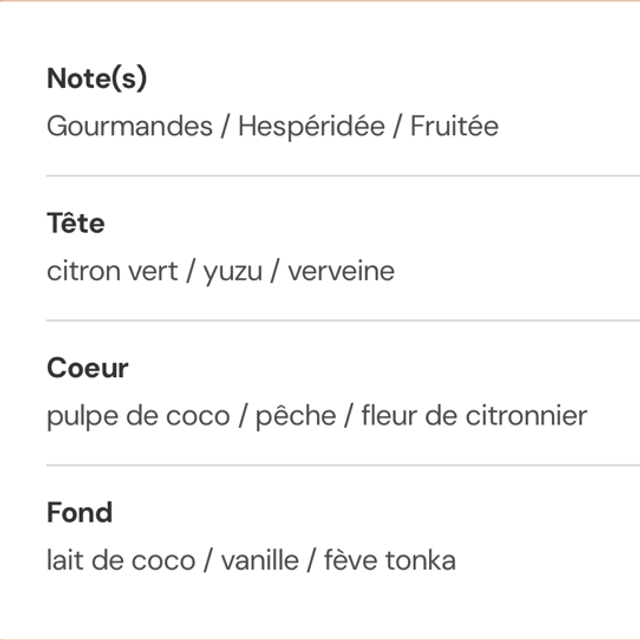Screen dimensions: 640x640
Task: Click the "Coeur" section heading
Action: point(88,368)
